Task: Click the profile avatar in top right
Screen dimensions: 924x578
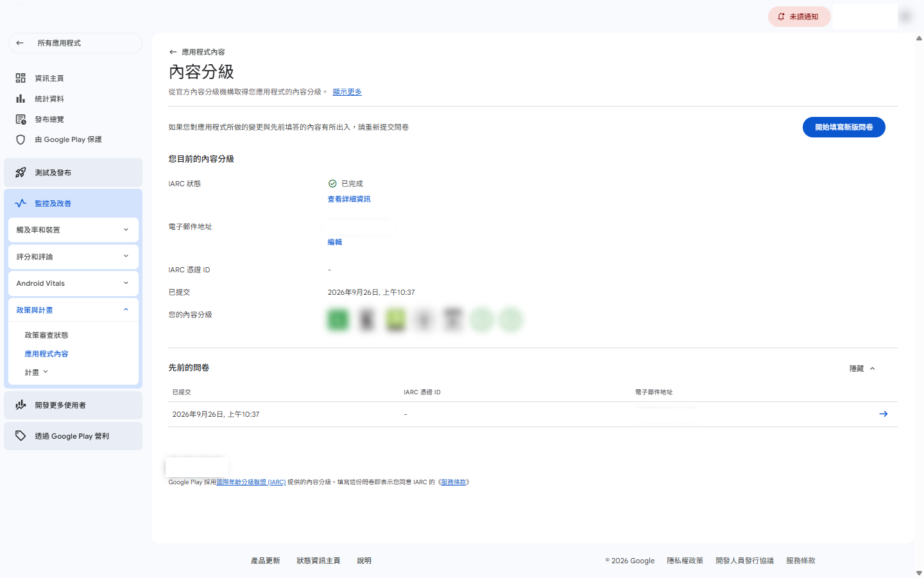Action: coord(905,17)
